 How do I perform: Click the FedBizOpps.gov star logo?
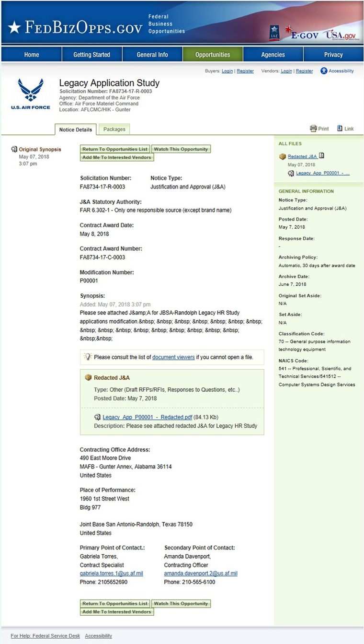(x=14, y=28)
